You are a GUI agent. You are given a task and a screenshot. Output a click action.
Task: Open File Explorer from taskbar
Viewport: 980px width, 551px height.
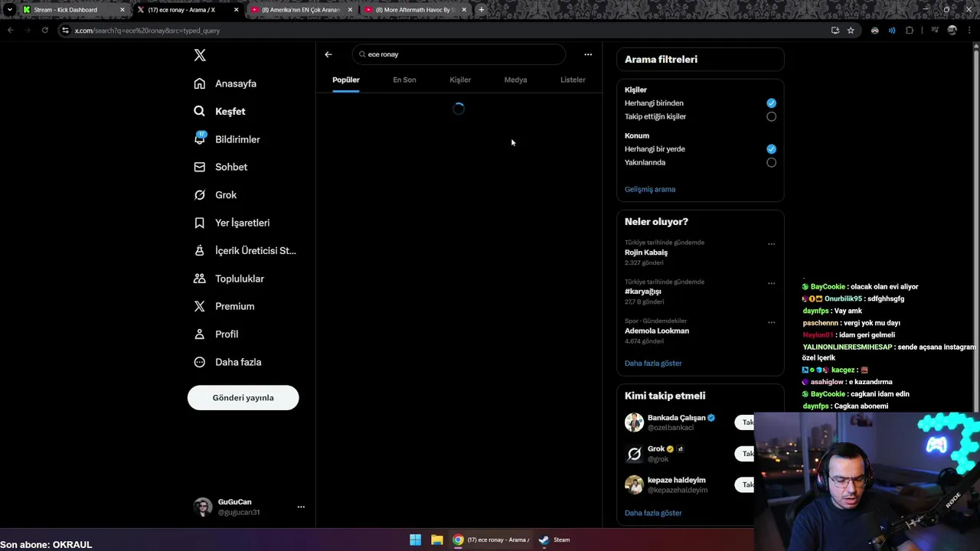tap(436, 540)
